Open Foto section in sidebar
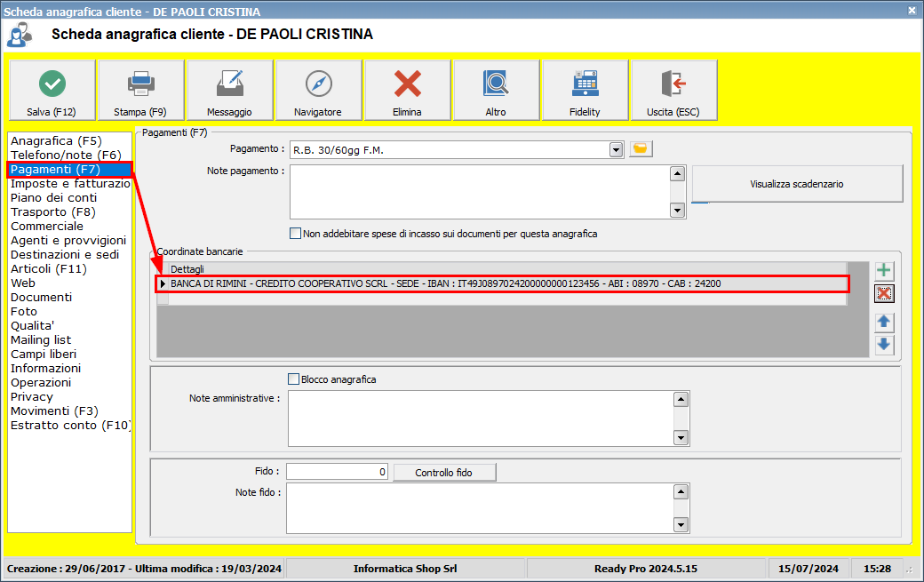Image resolution: width=924 pixels, height=582 pixels. [24, 311]
